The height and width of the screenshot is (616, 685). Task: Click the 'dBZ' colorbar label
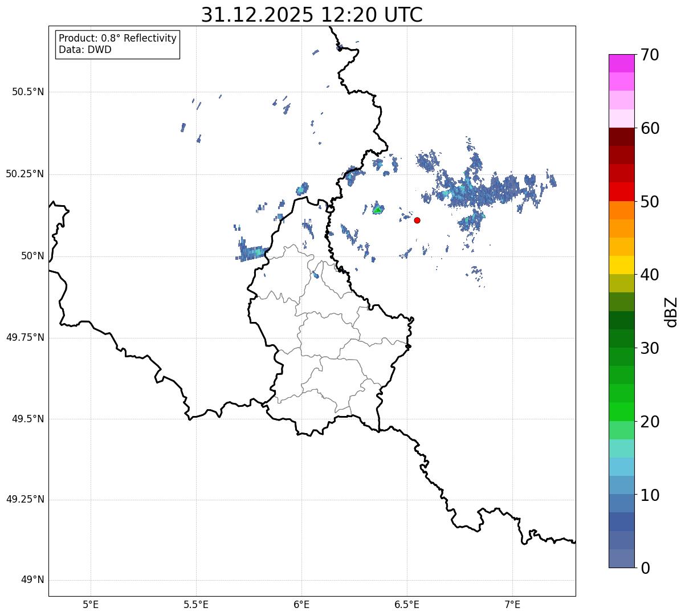671,312
